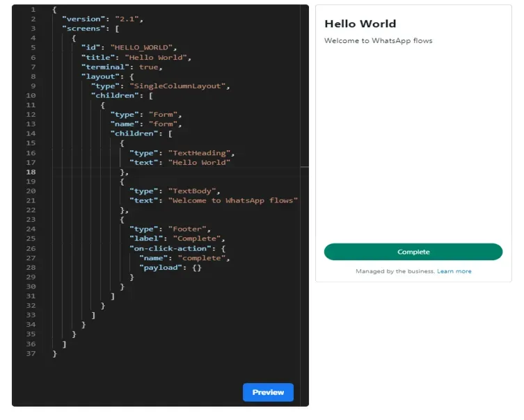Viewport: 524px width, 420px height.
Task: Click the "terminal" key on line 7
Action: point(105,67)
